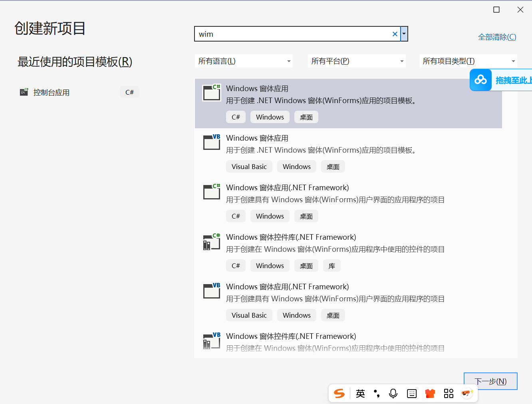Open the Sogou skin shirt icon

click(430, 393)
